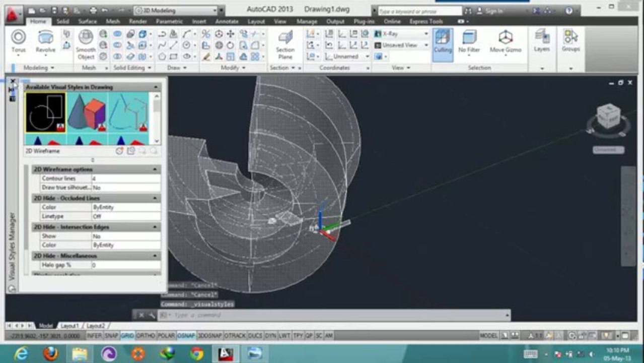Viewport: 644px width, 363px height.
Task: Collapse 2D Hide - Occluded Lines section
Action: tap(156, 198)
